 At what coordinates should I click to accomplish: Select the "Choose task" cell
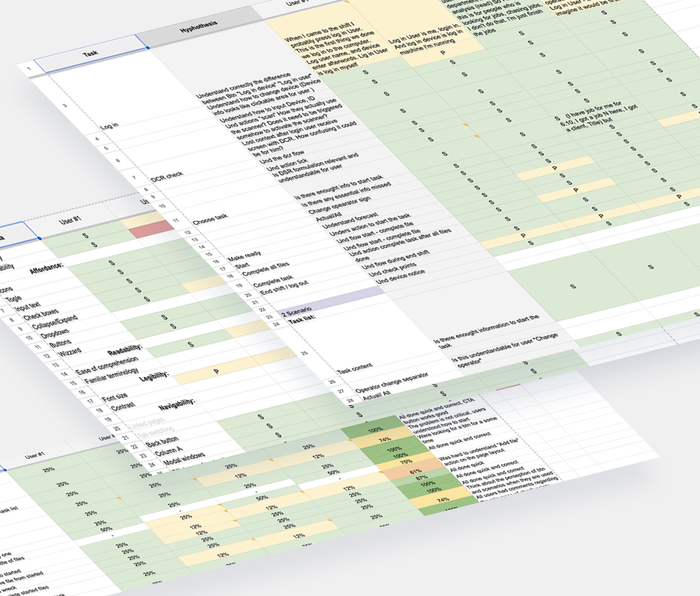tap(210, 218)
